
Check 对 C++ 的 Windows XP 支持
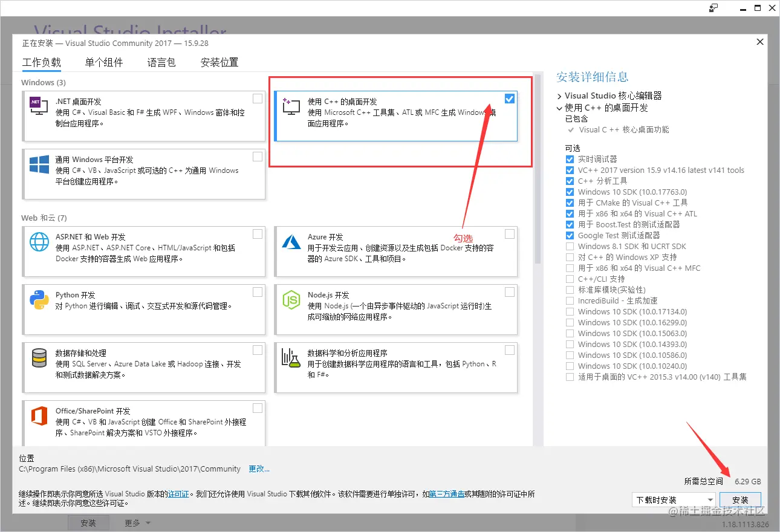(570, 257)
